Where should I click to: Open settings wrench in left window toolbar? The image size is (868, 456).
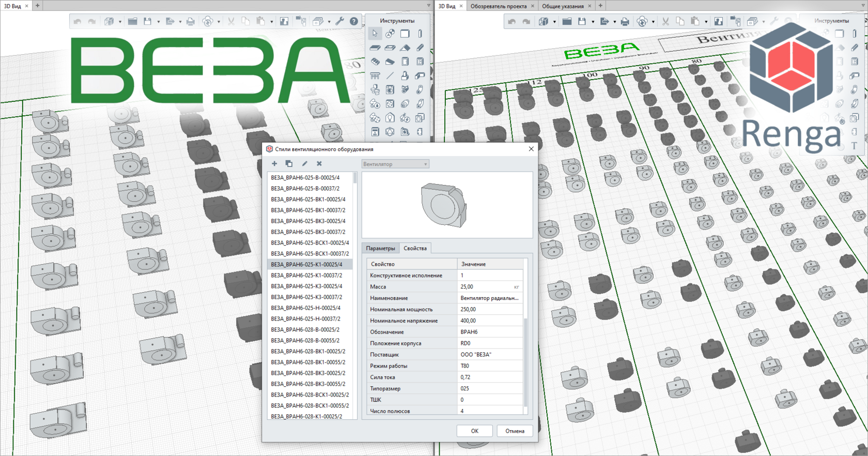[x=339, y=21]
